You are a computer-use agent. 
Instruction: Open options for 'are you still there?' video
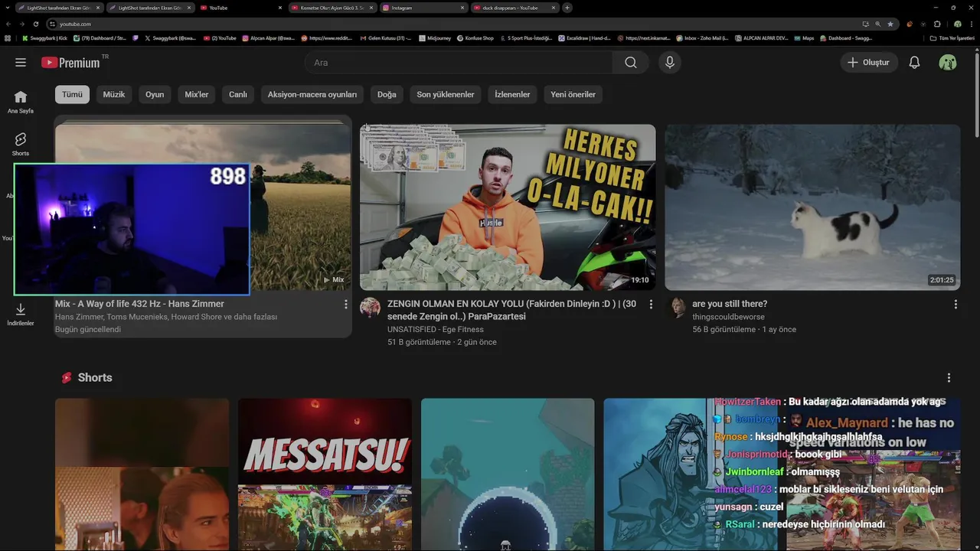coord(955,305)
